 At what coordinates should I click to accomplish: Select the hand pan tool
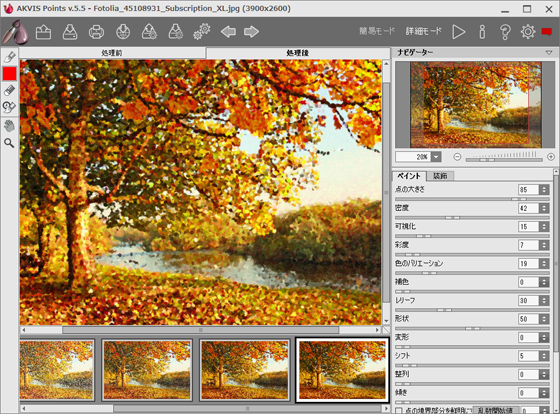pyautogui.click(x=9, y=126)
